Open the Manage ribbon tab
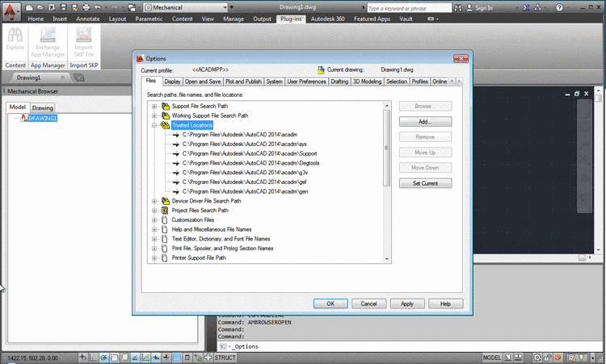This screenshot has height=364, width=606. coord(234,19)
